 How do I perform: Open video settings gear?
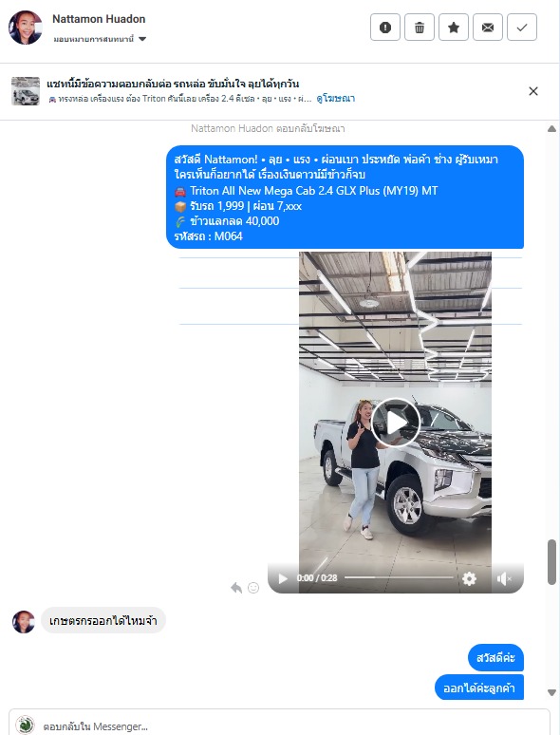[469, 579]
